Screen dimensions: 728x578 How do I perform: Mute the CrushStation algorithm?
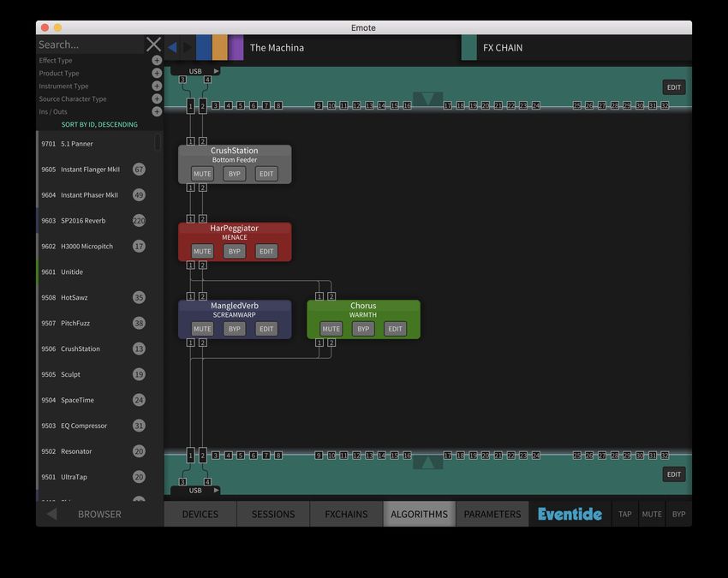coord(202,174)
